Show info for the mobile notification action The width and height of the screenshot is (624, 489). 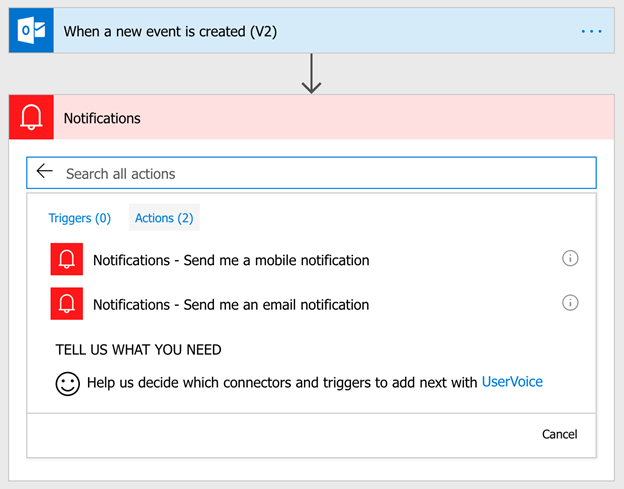coord(570,258)
